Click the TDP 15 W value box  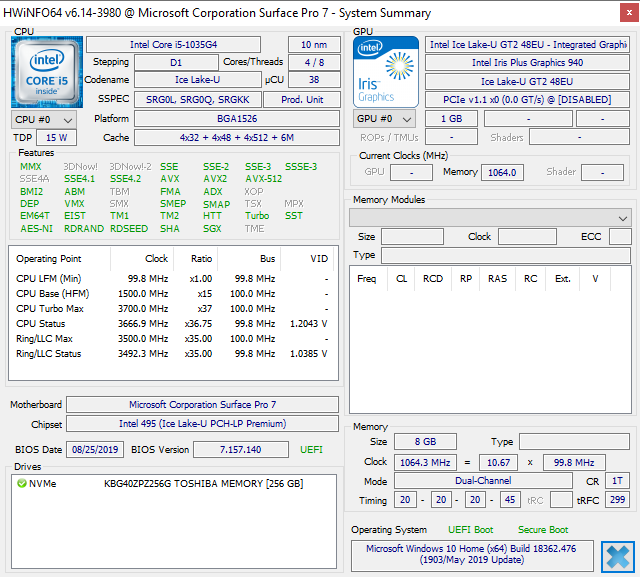tap(57, 137)
